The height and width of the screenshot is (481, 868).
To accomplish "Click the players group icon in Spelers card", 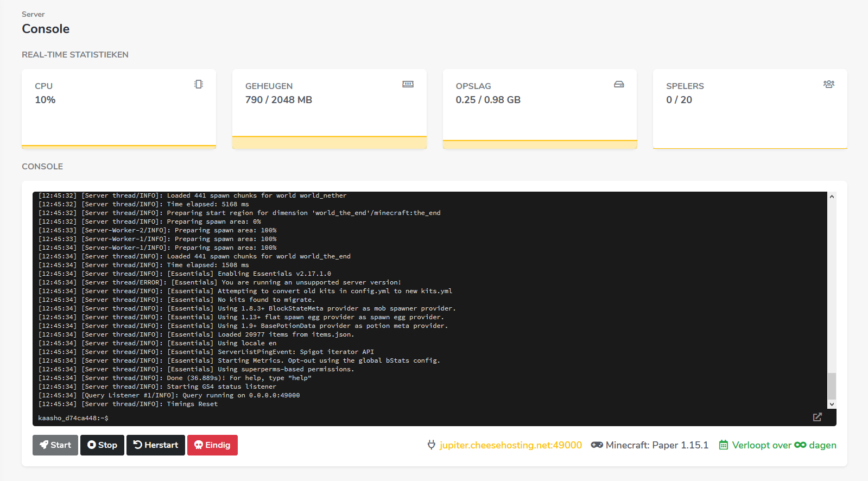I will pos(828,84).
